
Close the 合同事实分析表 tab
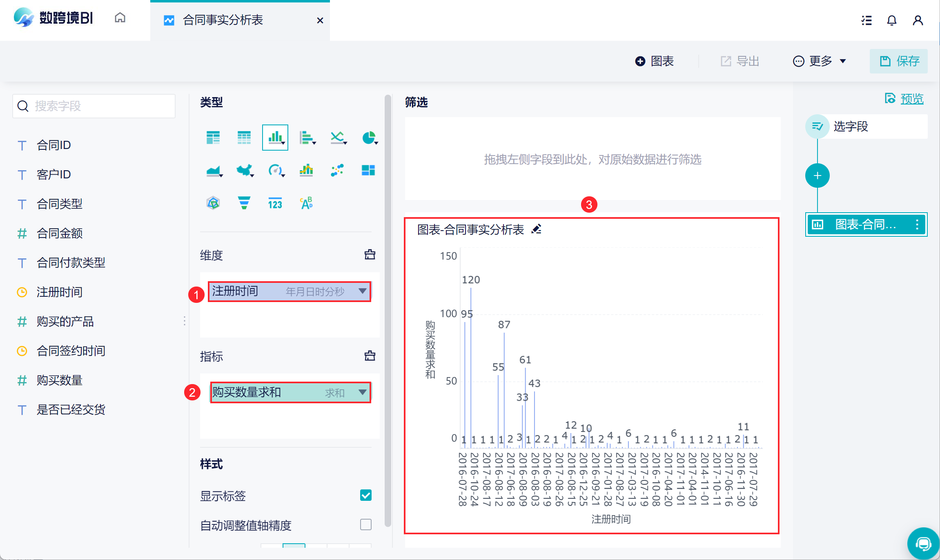point(320,20)
